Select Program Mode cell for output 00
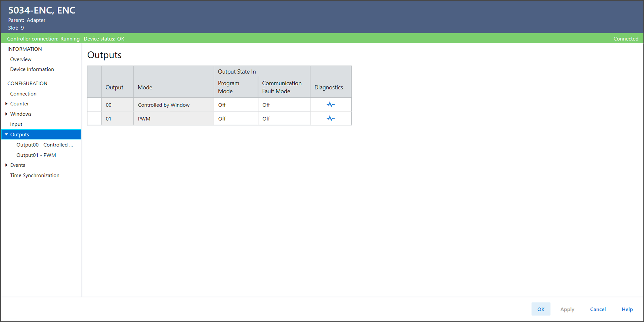644x322 pixels. point(236,105)
